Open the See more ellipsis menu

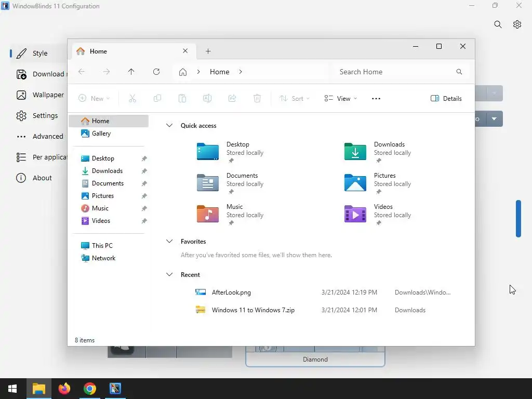coord(376,98)
